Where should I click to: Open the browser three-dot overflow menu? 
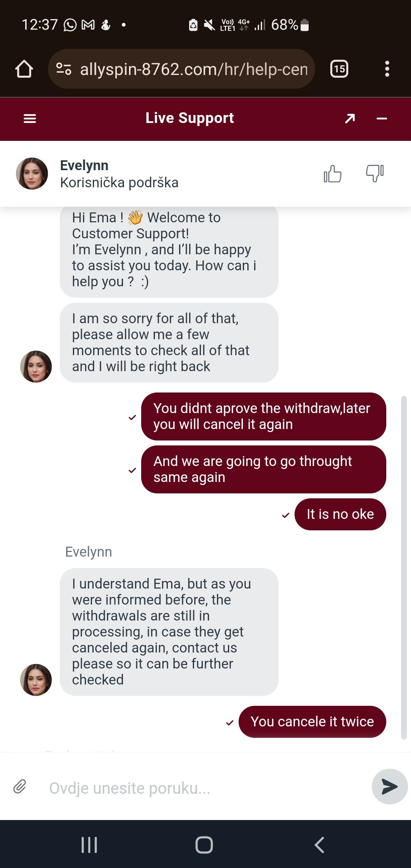[387, 69]
